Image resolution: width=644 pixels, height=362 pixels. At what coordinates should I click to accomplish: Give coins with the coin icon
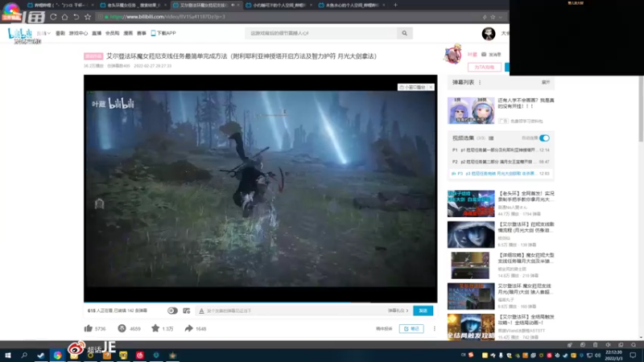pyautogui.click(x=122, y=328)
